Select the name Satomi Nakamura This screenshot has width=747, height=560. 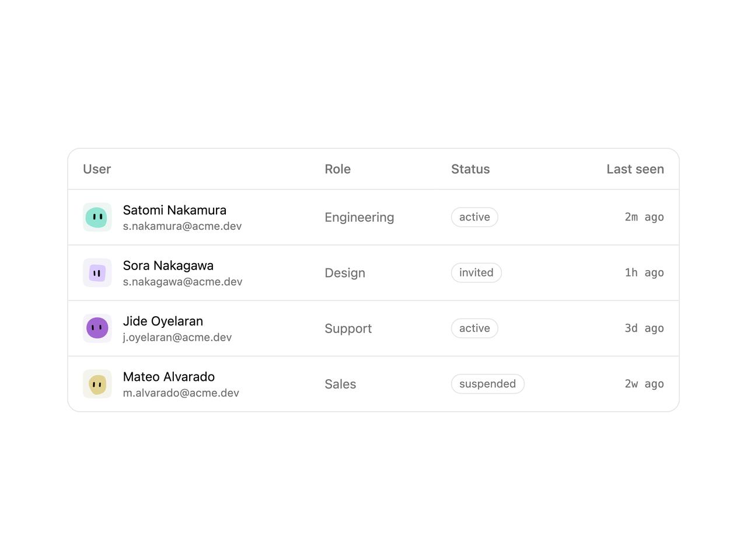174,210
